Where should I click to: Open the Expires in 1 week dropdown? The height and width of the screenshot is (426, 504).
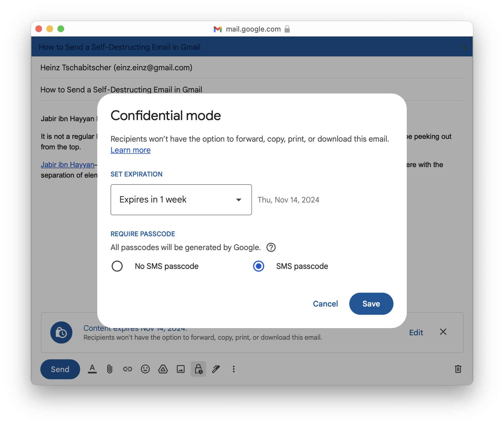[181, 199]
